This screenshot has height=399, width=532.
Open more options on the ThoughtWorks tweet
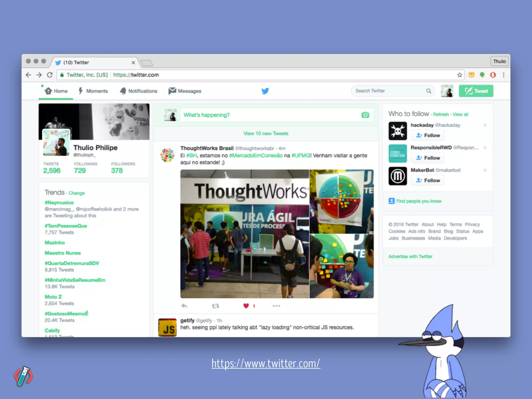click(276, 306)
